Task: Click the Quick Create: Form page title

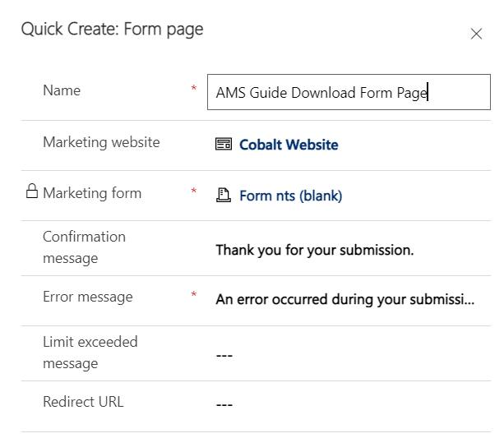Action: click(x=112, y=30)
